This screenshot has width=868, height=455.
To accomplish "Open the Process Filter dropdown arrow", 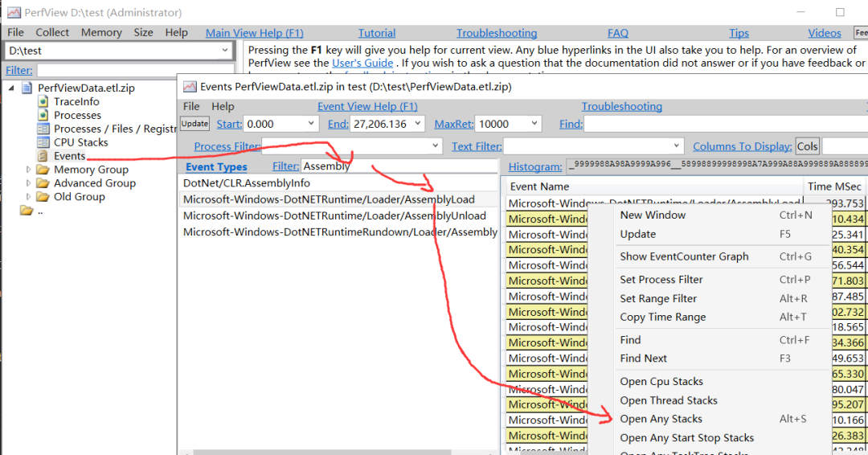I will tap(435, 146).
